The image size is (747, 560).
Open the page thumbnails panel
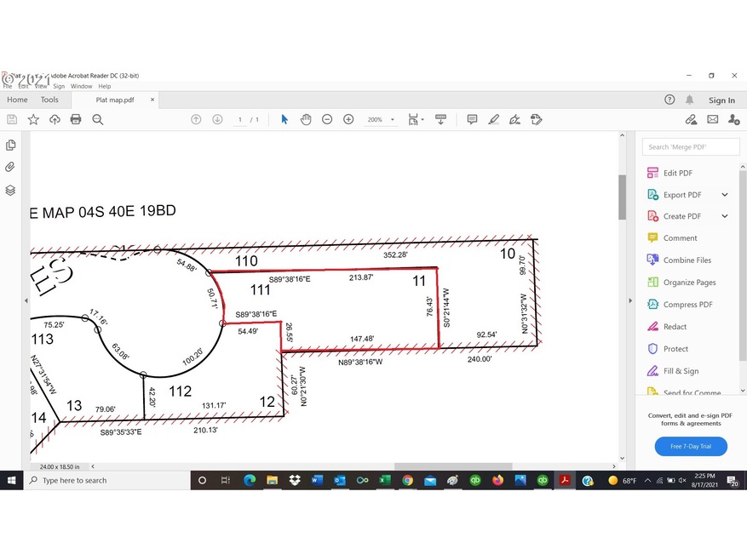coord(10,146)
